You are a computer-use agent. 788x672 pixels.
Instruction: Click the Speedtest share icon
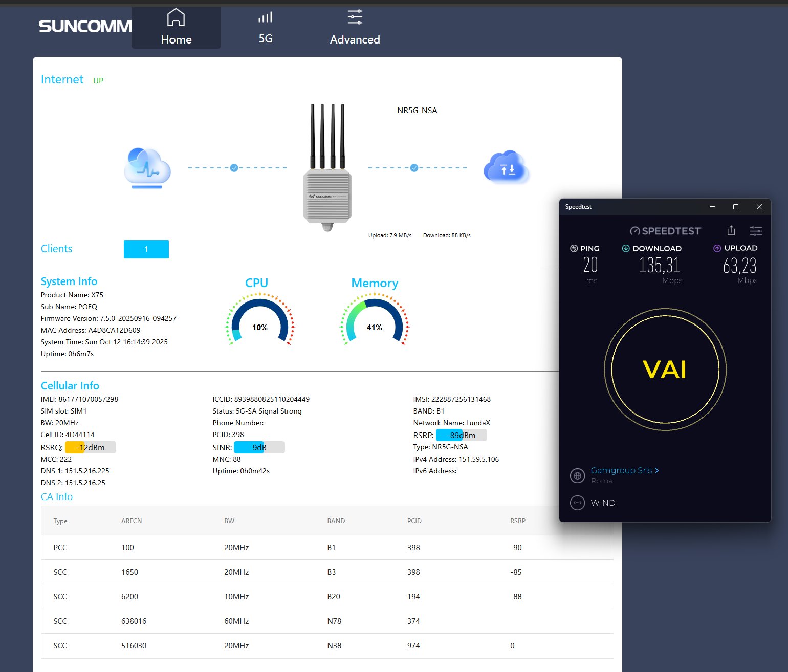pyautogui.click(x=731, y=231)
